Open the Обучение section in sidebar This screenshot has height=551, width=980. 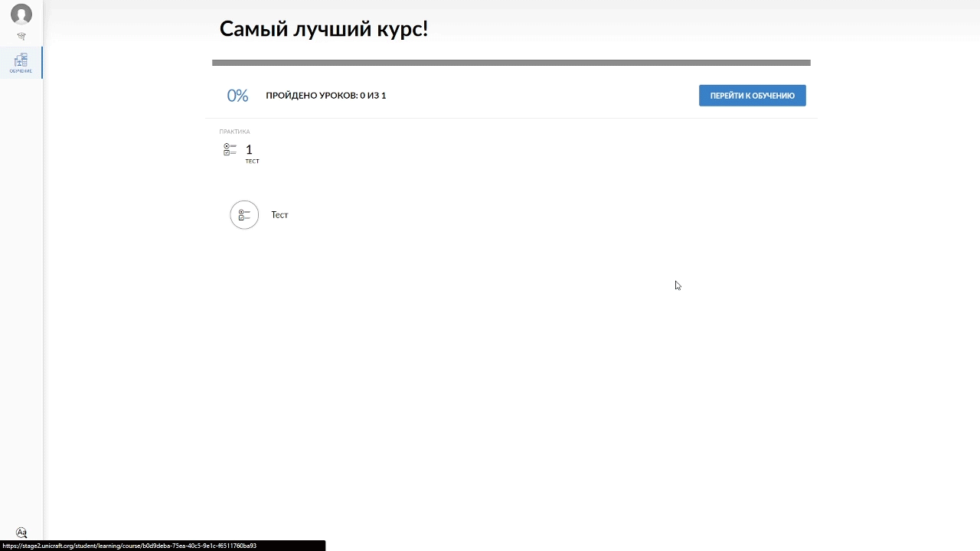pyautogui.click(x=21, y=63)
